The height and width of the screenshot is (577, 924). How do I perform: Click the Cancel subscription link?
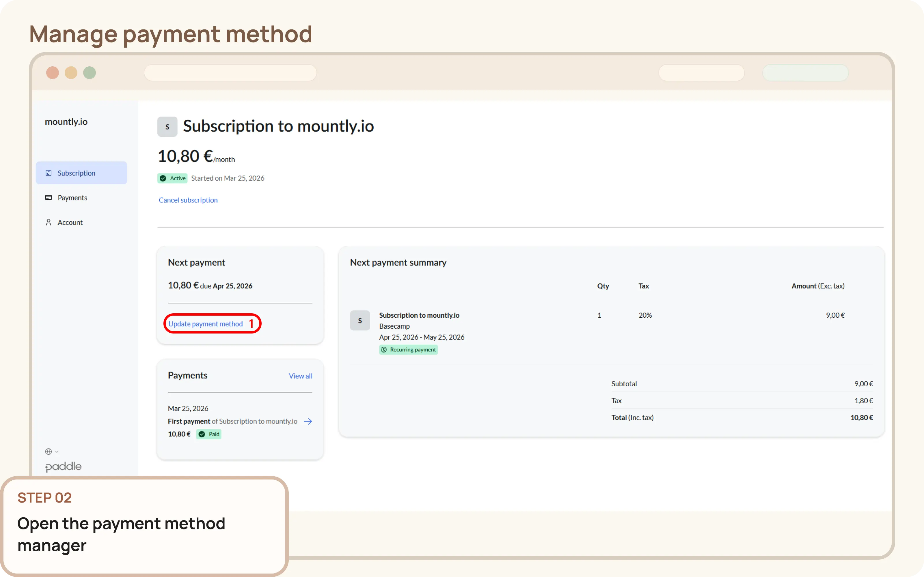[188, 200]
